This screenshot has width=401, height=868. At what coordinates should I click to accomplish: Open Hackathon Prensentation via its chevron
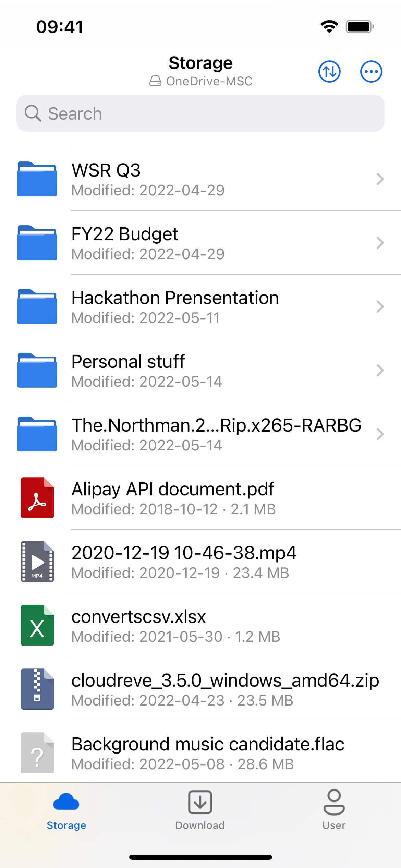click(x=380, y=306)
